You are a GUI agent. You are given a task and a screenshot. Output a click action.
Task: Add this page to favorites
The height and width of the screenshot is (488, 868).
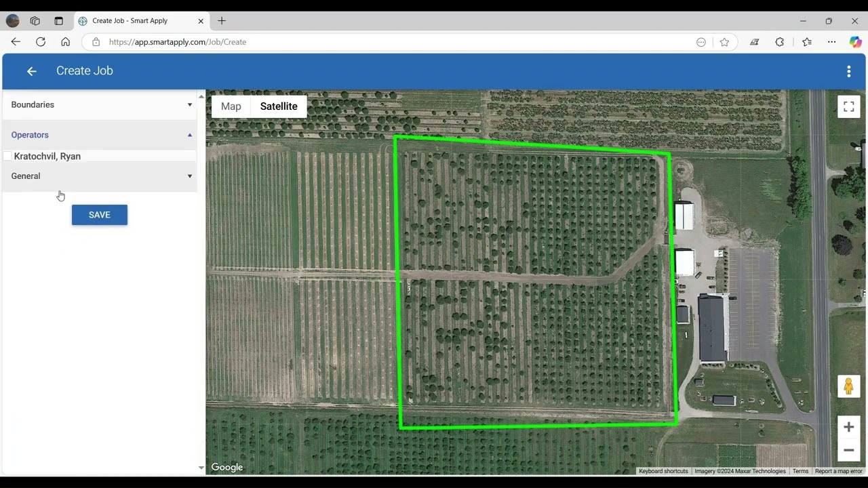724,42
